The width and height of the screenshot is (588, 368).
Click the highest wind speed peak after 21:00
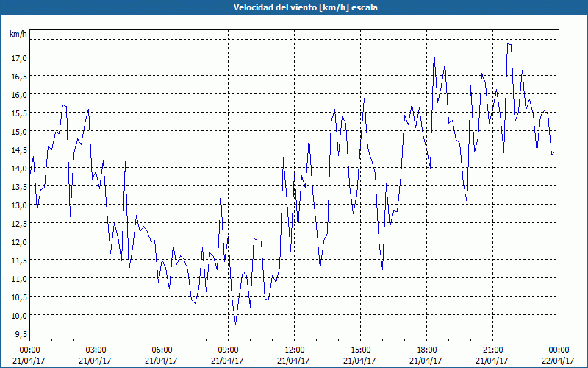coord(509,44)
